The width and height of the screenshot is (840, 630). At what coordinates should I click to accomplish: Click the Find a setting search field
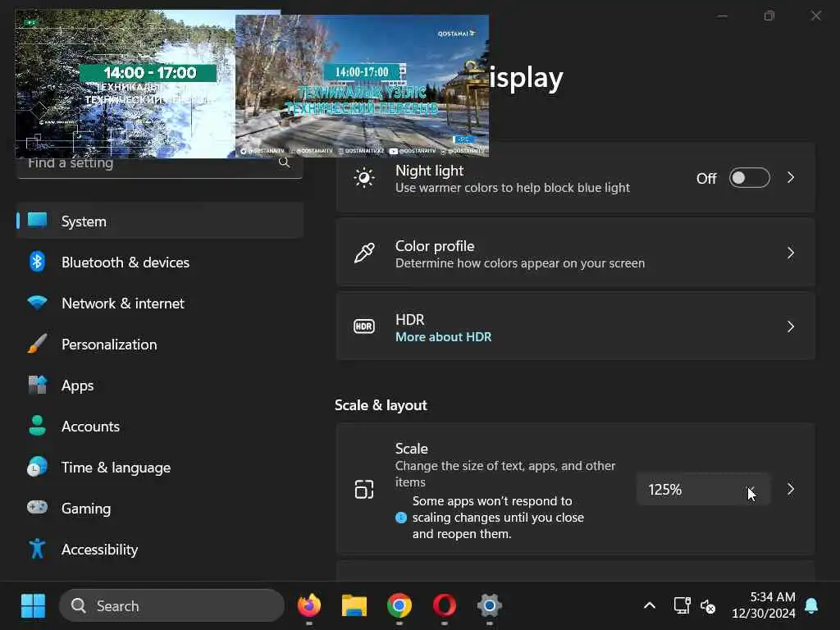click(x=160, y=163)
